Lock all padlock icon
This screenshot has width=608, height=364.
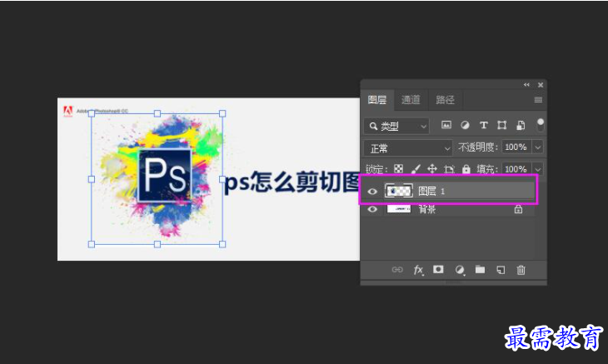coord(466,169)
